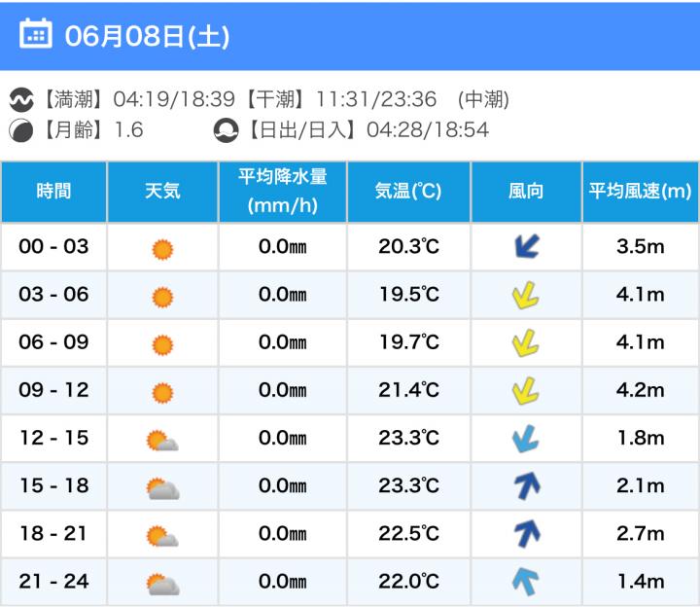Click the sunrise icon by 日出/日入

(226, 129)
